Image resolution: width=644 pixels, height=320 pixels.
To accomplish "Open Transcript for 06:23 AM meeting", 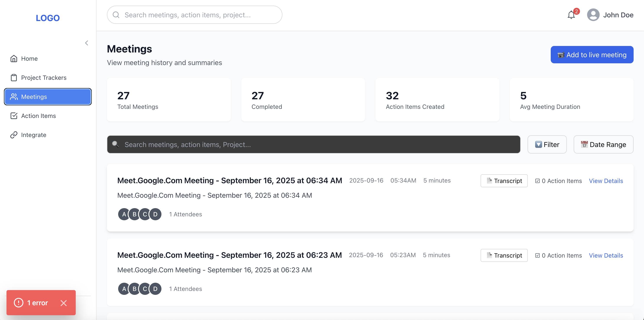I will tap(504, 255).
